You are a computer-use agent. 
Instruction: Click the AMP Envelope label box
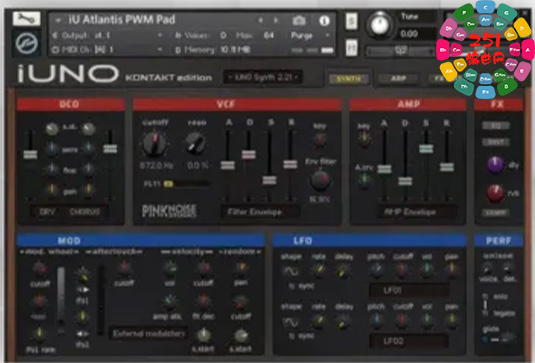click(x=416, y=212)
